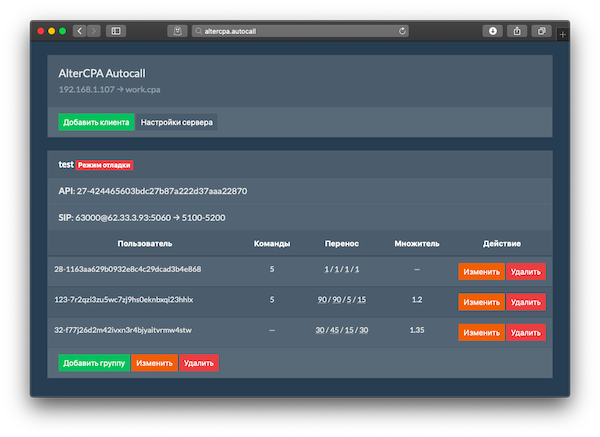600x437 pixels.
Task: Click Изменить for user 28-1163aa629b0932e8c4c29dcad3b4e868
Action: 481,271
